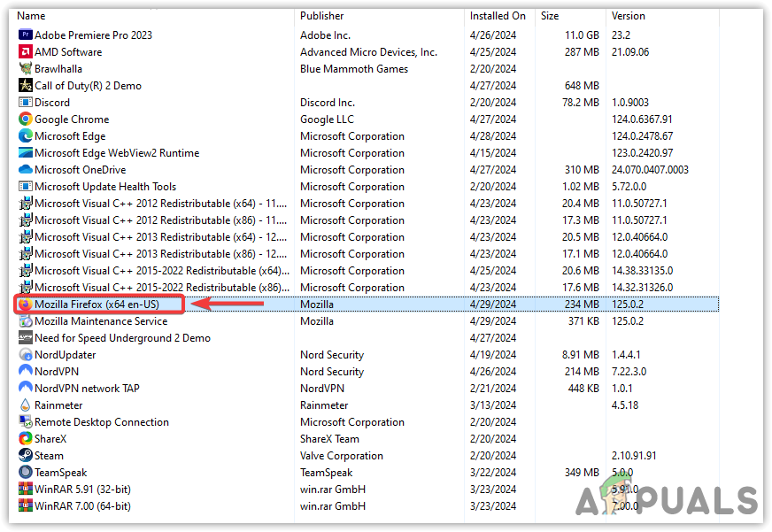Select the NordVPN network TAP name
Viewport: 772px width, 532px height.
point(87,389)
